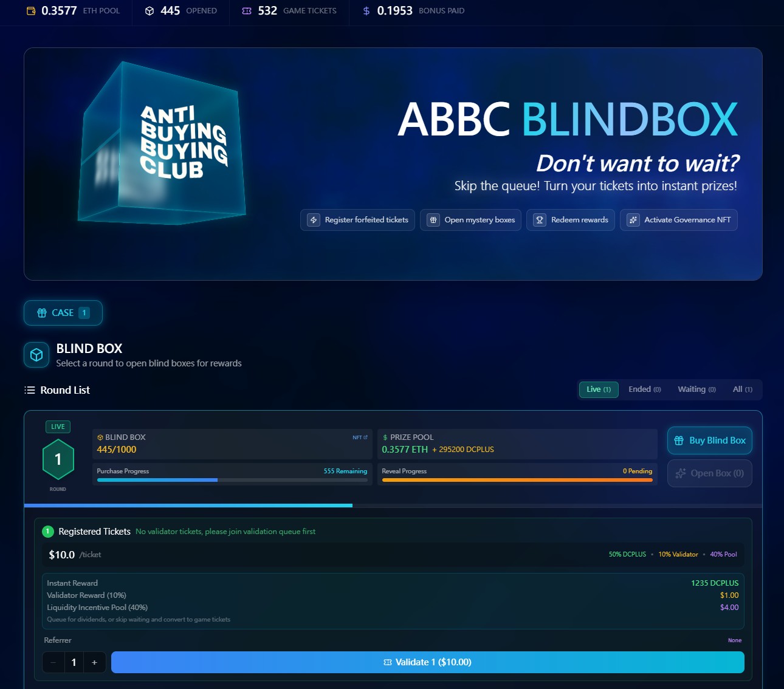Open the NFT external link in Blind Box panel
Viewport: 784px width, 689px height.
[x=358, y=437]
